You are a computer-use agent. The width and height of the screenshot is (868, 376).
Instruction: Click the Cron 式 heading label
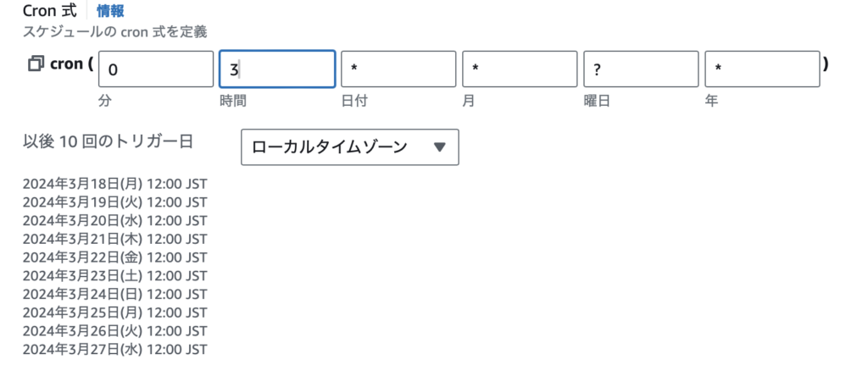50,10
